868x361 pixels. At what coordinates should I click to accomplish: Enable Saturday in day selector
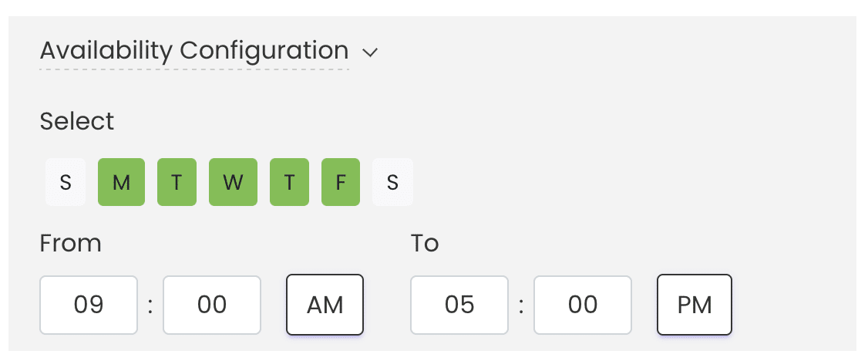point(392,183)
